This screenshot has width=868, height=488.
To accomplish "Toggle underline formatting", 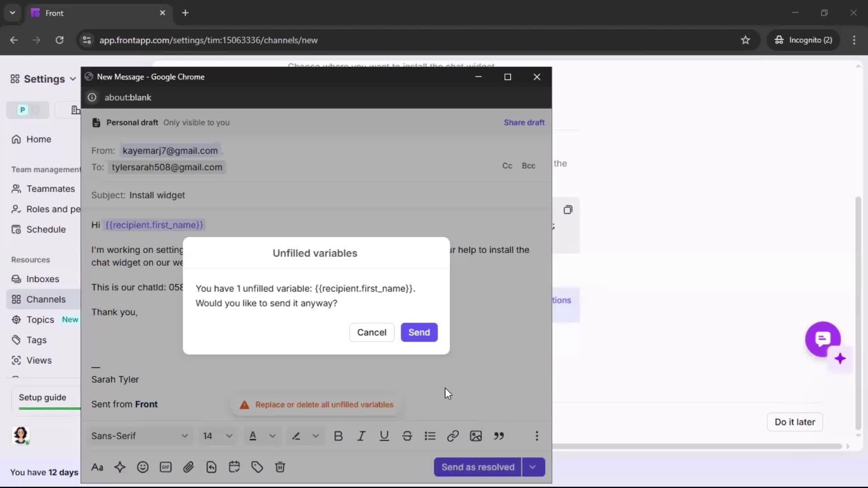I will click(x=384, y=436).
